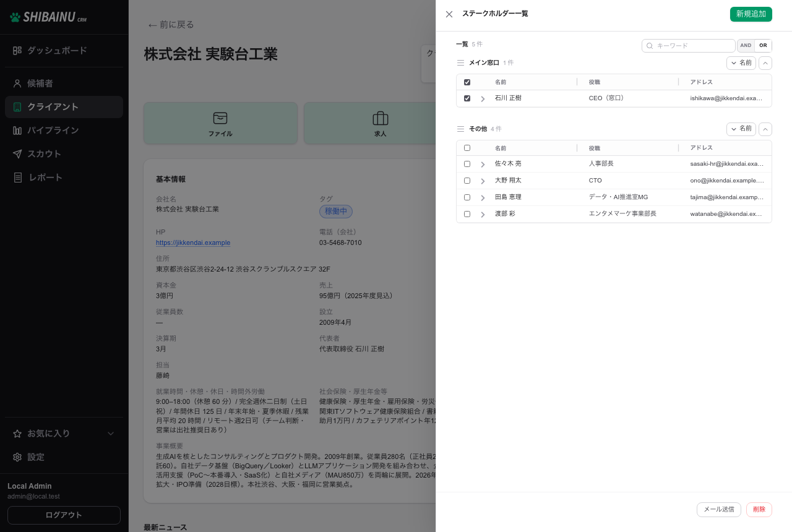The height and width of the screenshot is (532, 792).
Task: Click the 前に戻る back link
Action: pos(171,25)
